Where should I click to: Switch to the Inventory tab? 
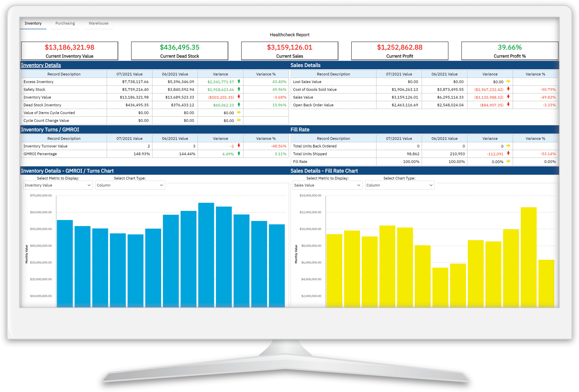[x=33, y=23]
